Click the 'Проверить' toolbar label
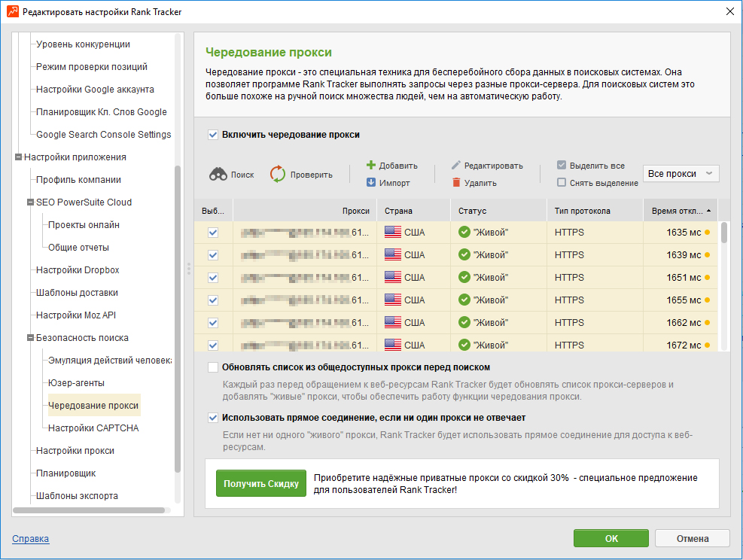 point(312,175)
